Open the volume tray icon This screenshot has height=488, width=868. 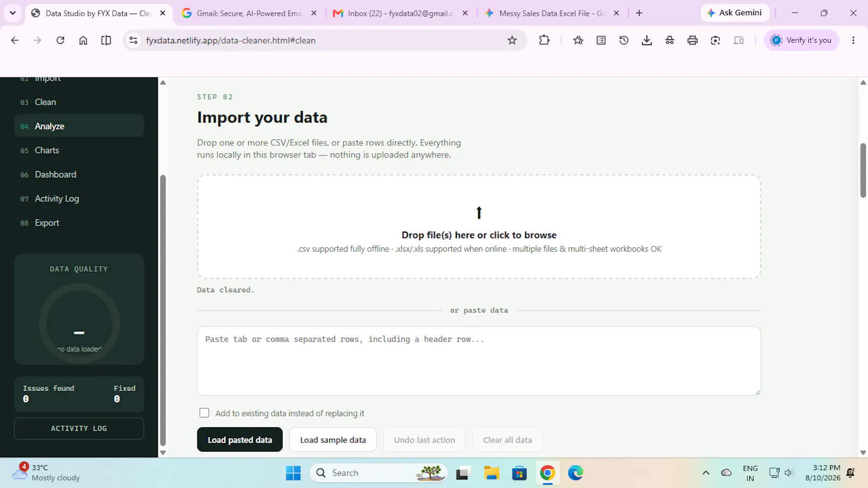pyautogui.click(x=789, y=473)
